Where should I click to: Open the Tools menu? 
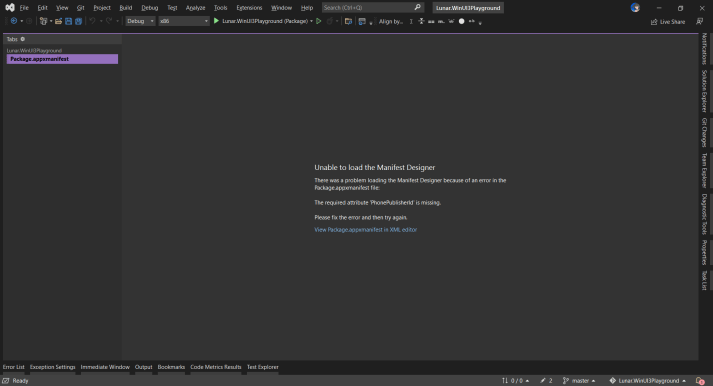click(221, 8)
